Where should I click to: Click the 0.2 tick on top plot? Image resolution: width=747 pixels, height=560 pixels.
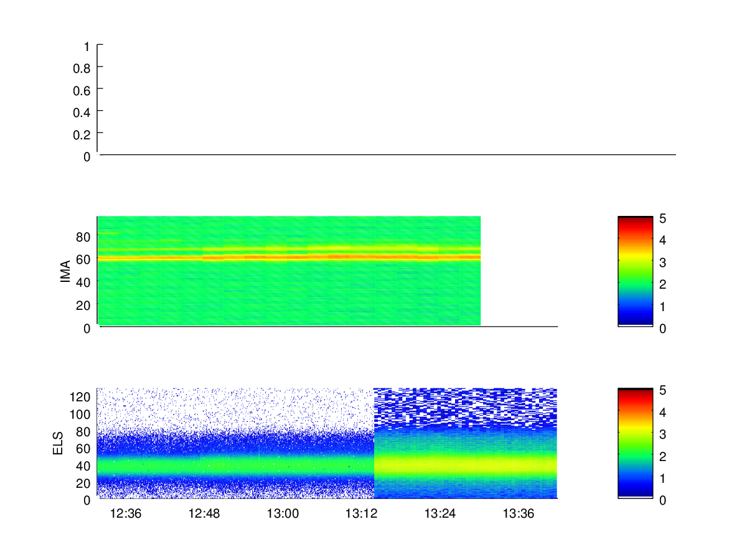click(83, 134)
